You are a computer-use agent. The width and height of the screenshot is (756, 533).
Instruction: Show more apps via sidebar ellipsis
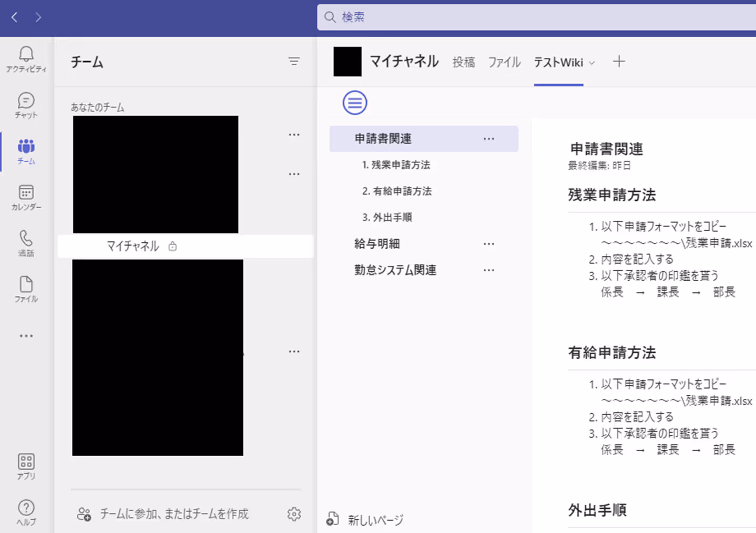pyautogui.click(x=26, y=336)
